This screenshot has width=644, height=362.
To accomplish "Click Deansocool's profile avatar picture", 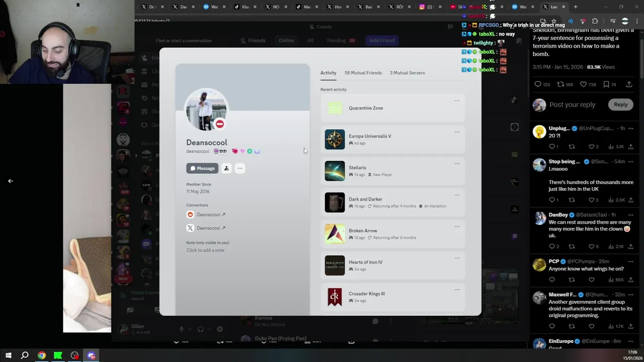I will tap(206, 109).
